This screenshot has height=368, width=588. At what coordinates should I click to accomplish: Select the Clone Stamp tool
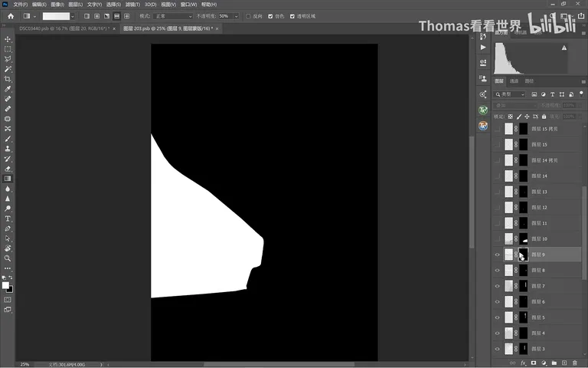coord(8,149)
